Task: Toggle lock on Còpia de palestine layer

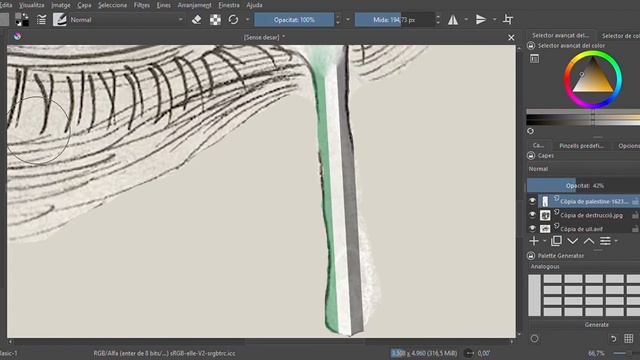Action: click(635, 201)
